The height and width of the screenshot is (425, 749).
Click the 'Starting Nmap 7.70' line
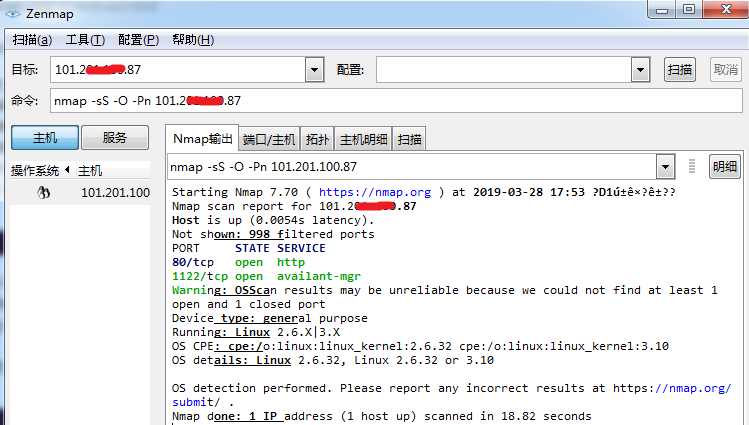coord(424,192)
